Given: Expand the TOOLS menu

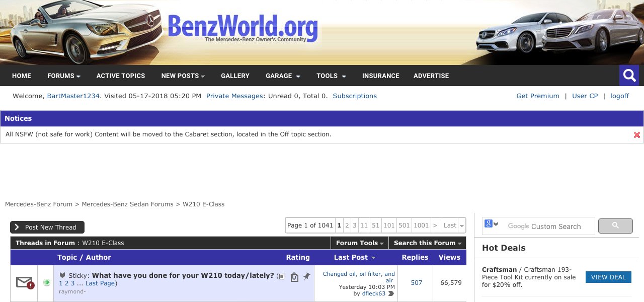Looking at the screenshot, I should [331, 75].
